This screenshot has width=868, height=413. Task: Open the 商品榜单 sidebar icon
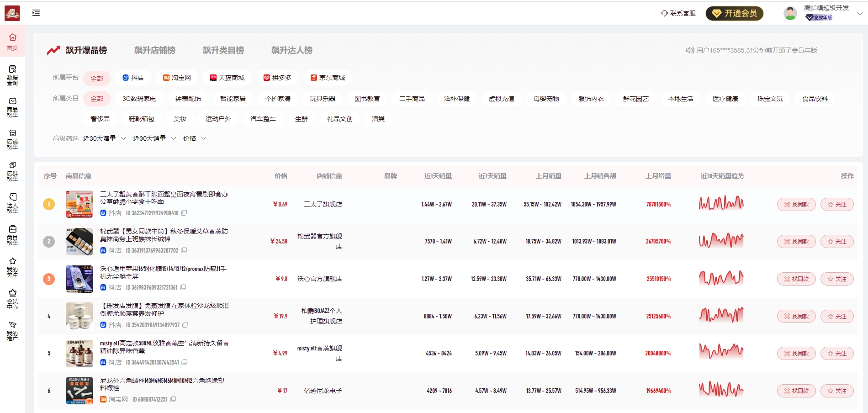click(x=12, y=105)
